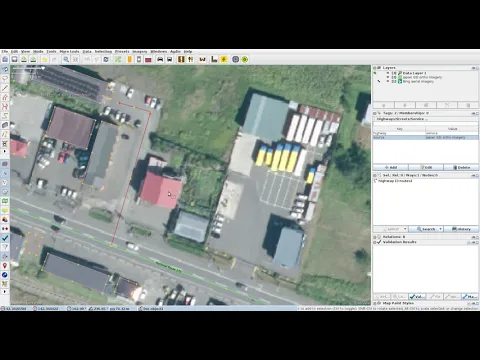
Task: Click the yellow lightning preset icon
Action: coord(224,59)
